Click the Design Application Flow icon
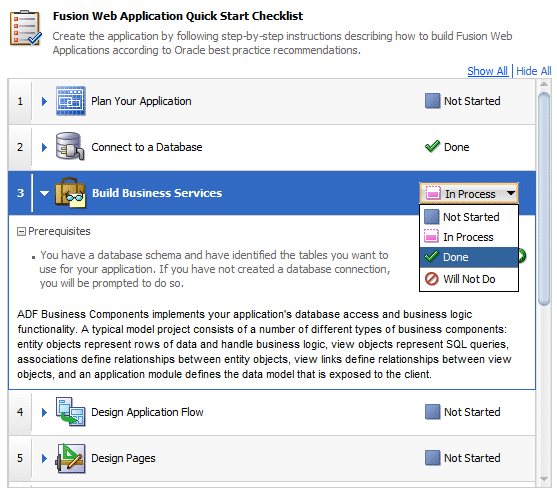The width and height of the screenshot is (557, 495). (x=70, y=411)
